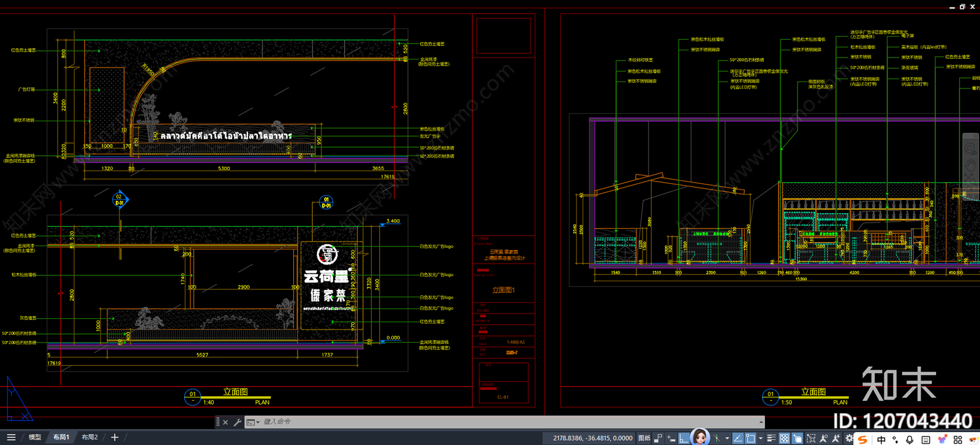
Task: Open command line customize wrench
Action: click(237, 422)
